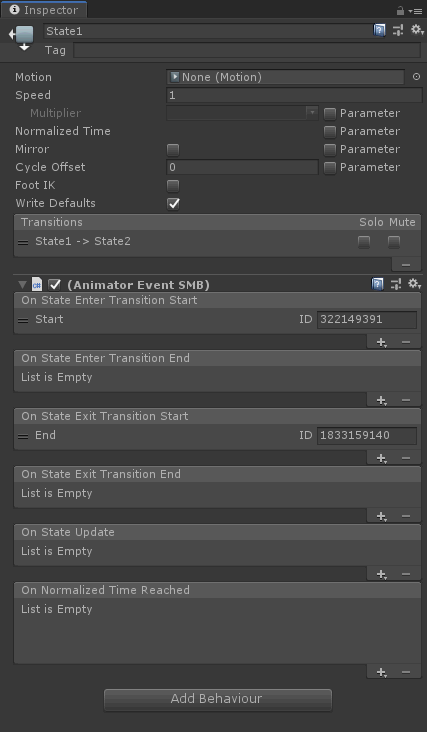The width and height of the screenshot is (427, 732).
Task: Remove entry from On State Enter Transition Start
Action: (x=406, y=342)
